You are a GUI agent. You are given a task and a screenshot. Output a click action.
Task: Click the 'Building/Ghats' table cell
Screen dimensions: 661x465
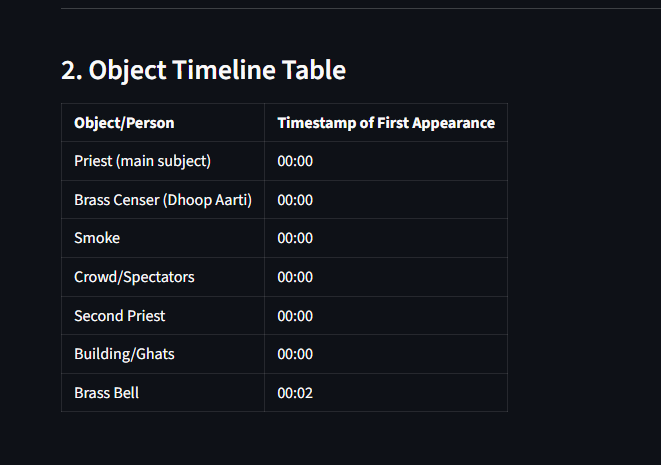tap(163, 354)
